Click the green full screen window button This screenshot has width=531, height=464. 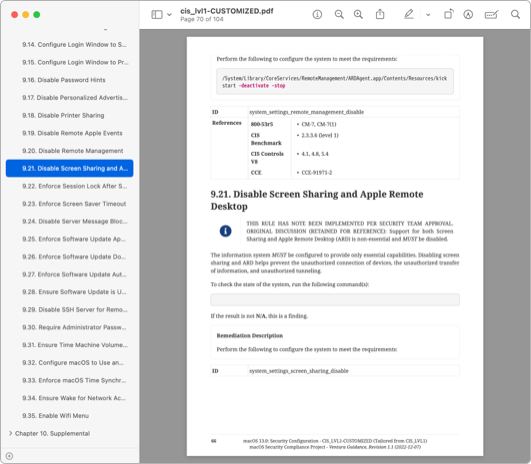[37, 15]
